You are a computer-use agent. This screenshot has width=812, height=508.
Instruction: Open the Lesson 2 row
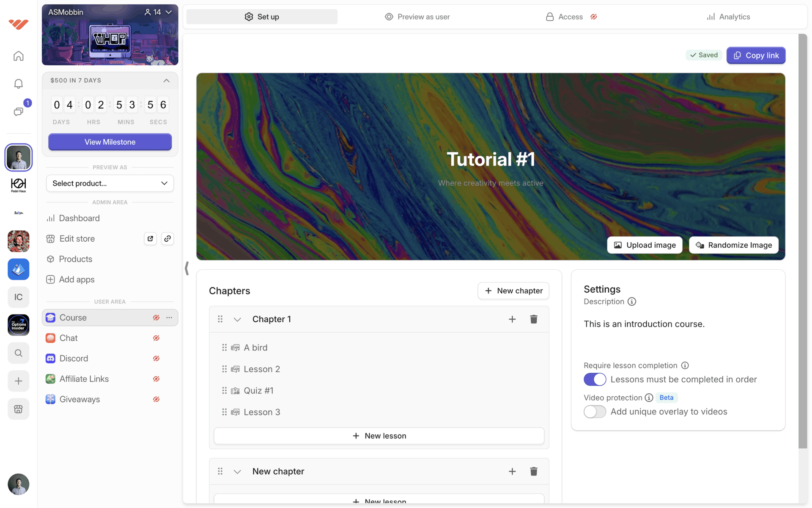[x=379, y=369]
